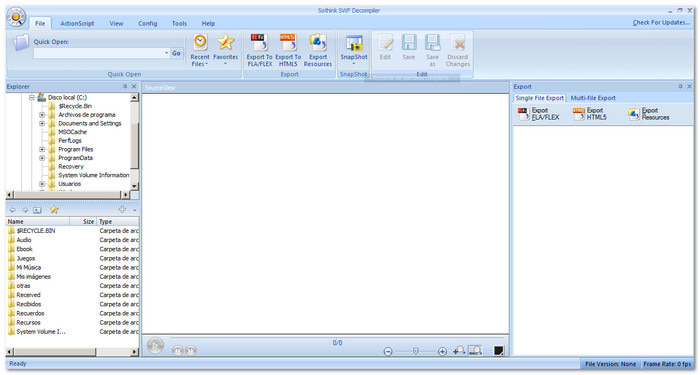Image resolution: width=700 pixels, height=375 pixels.
Task: Click ribbon Export Resources icon
Action: (318, 50)
